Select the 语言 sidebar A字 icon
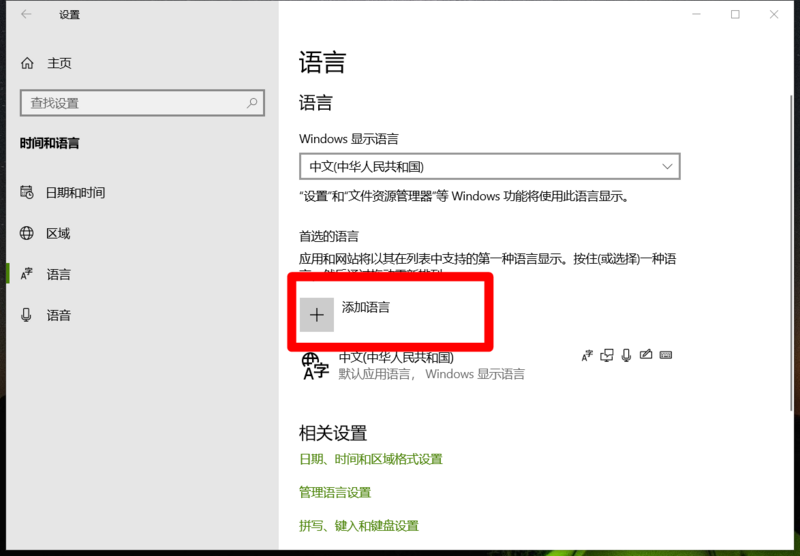This screenshot has width=800, height=556. point(27,274)
